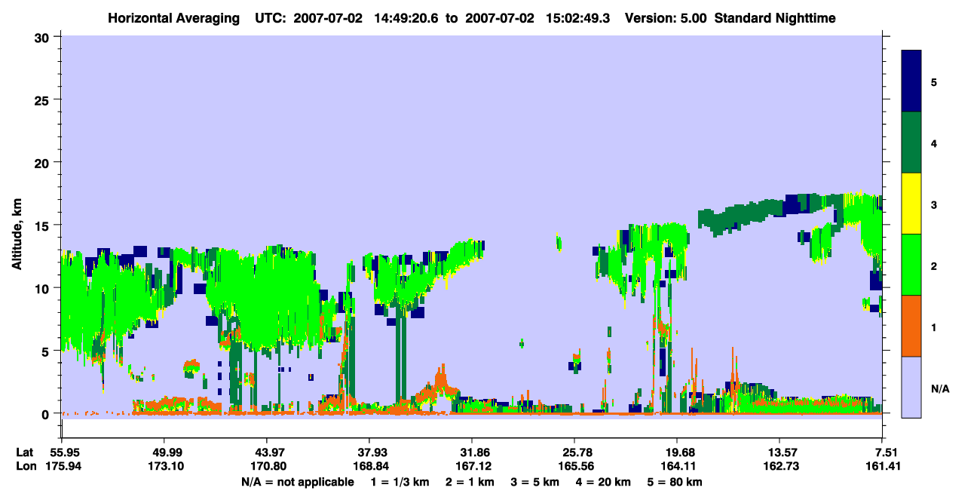Click the 'Lat' axis row label

click(x=26, y=452)
